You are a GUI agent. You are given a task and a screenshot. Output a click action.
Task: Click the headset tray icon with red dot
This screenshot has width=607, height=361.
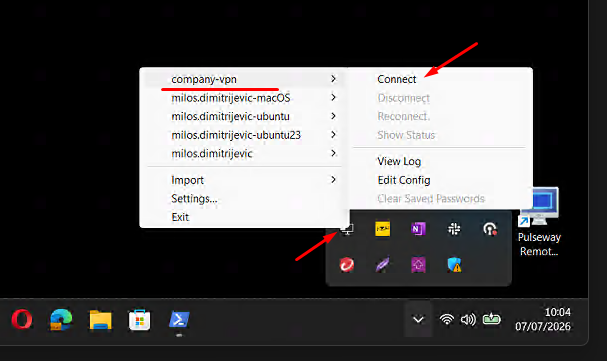(490, 229)
